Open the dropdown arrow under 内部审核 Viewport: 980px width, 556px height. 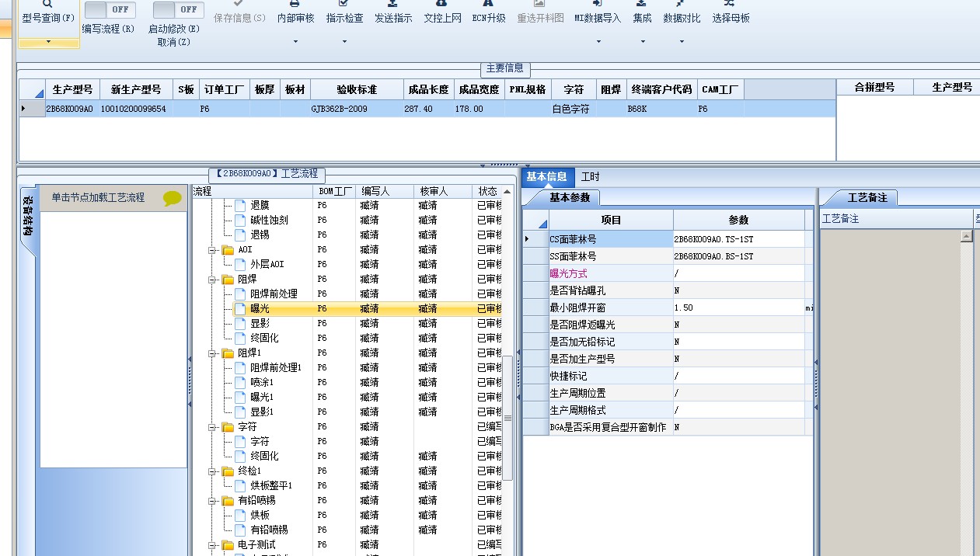coord(295,41)
